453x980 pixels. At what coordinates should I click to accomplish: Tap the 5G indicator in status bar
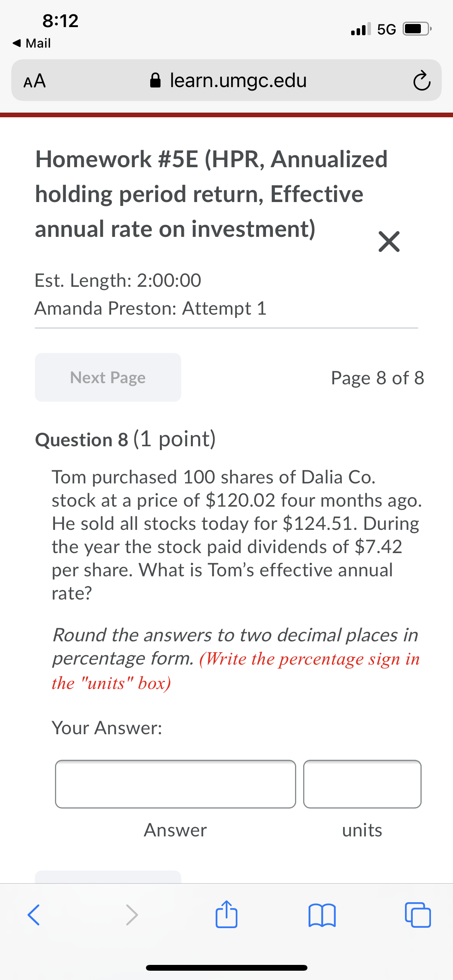(x=386, y=28)
